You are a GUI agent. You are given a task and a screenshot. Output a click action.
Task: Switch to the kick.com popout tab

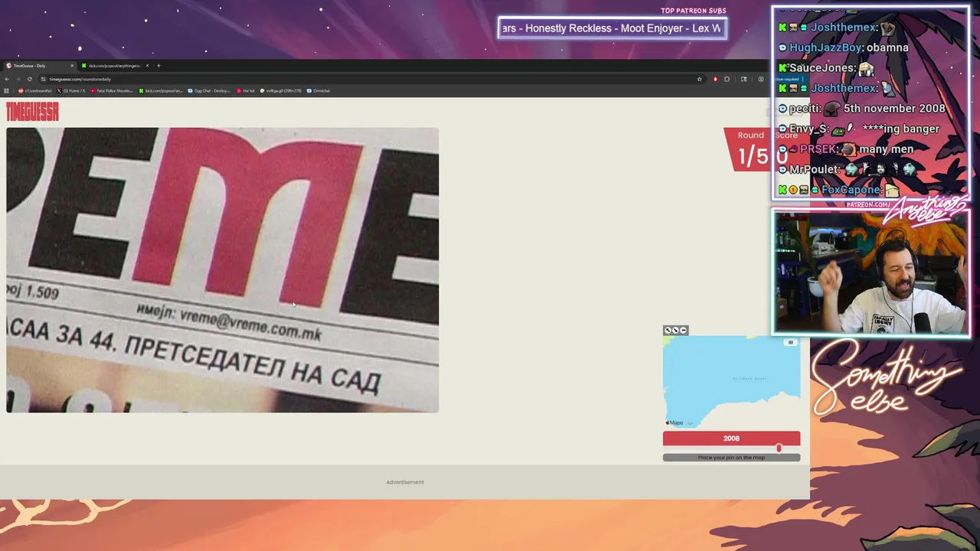click(x=115, y=66)
